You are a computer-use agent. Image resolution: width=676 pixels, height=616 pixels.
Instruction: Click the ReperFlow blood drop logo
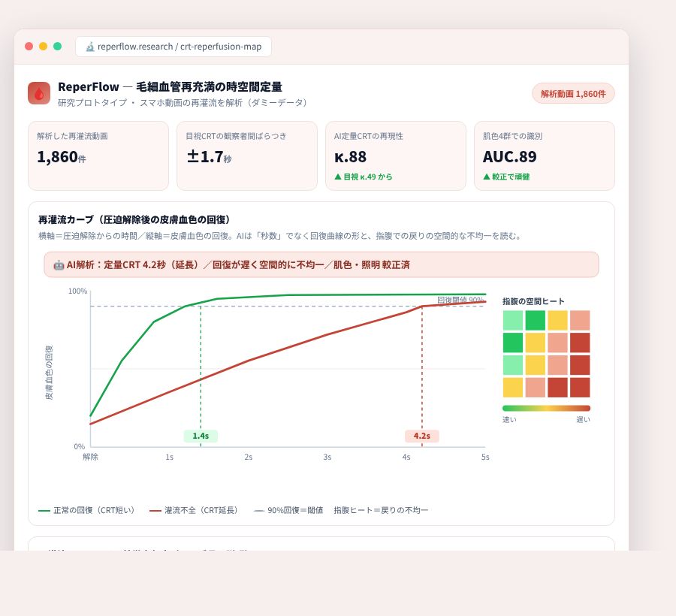tap(39, 93)
